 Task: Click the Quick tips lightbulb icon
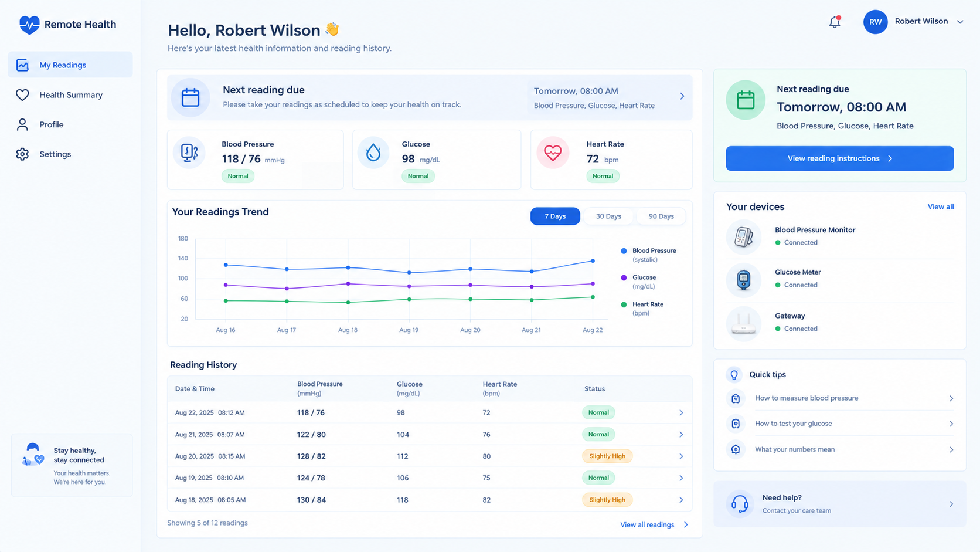pyautogui.click(x=734, y=374)
